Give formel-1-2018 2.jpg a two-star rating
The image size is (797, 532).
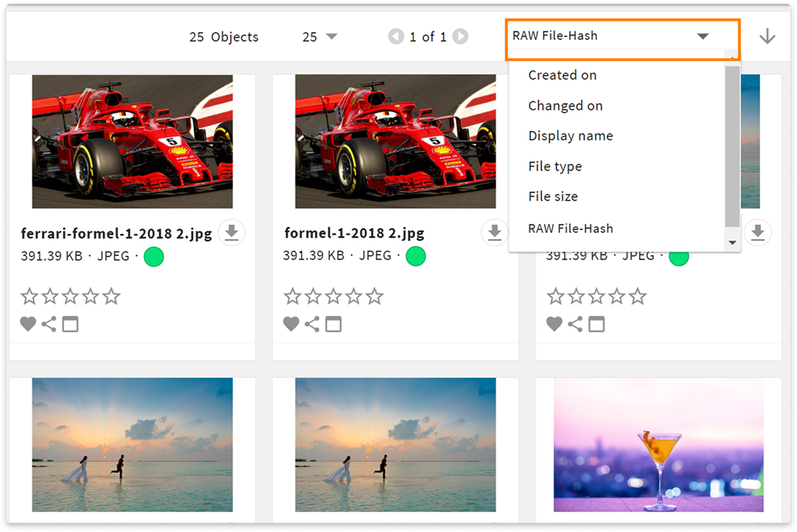point(314,297)
